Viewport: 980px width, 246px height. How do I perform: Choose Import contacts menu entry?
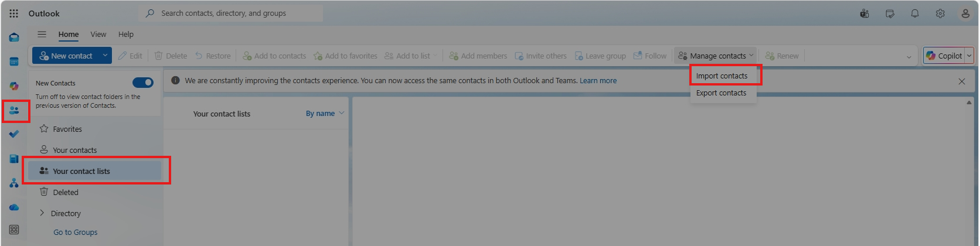(723, 76)
